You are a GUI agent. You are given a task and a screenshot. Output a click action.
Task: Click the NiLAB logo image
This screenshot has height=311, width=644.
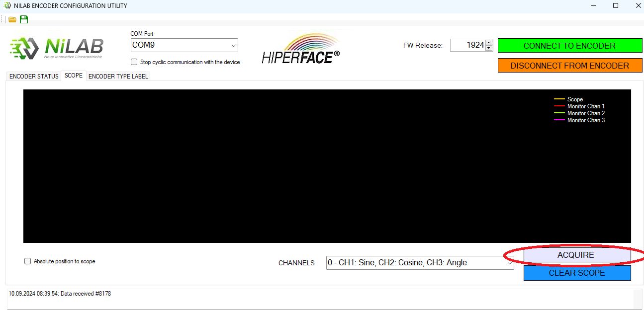[57, 48]
